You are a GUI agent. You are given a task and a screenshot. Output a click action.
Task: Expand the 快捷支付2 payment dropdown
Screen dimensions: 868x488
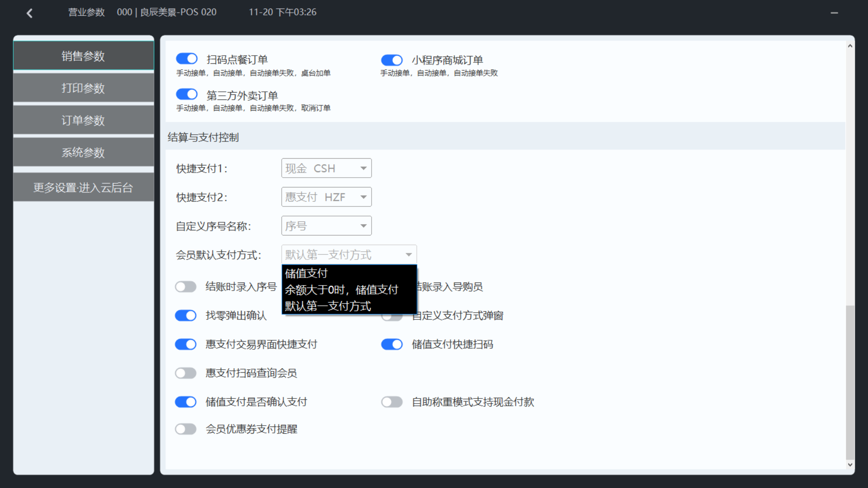click(363, 197)
